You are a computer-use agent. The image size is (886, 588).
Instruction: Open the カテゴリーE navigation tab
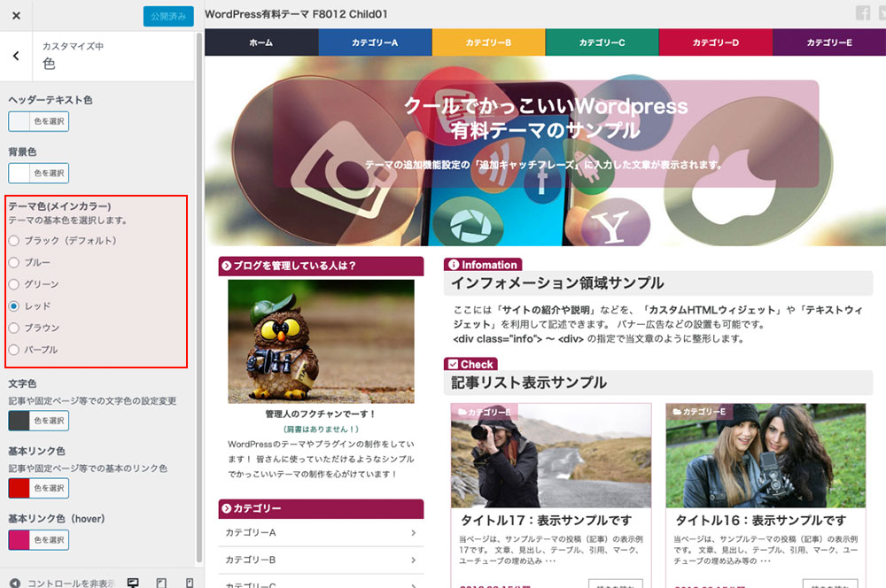coord(829,43)
